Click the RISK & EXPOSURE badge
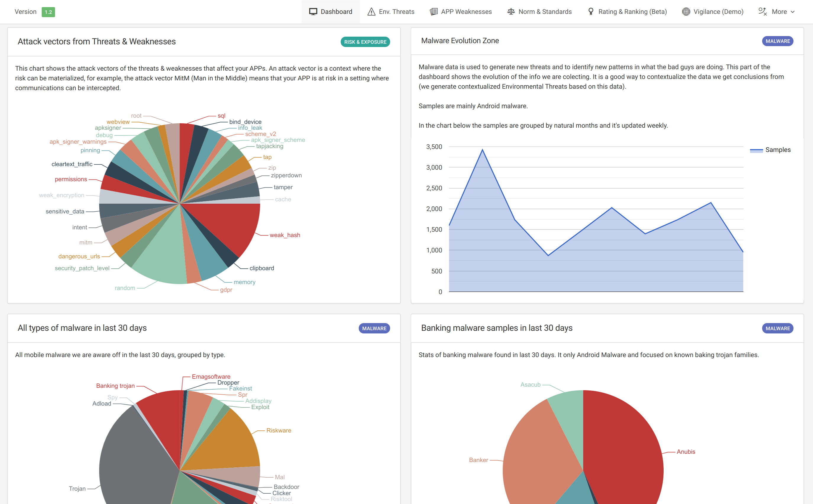The width and height of the screenshot is (813, 504). [365, 42]
